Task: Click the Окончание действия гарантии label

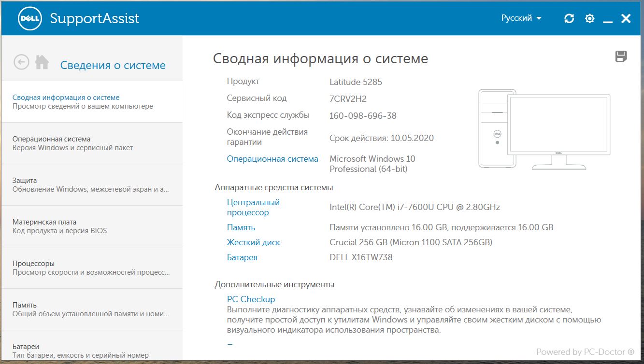Action: coord(267,137)
